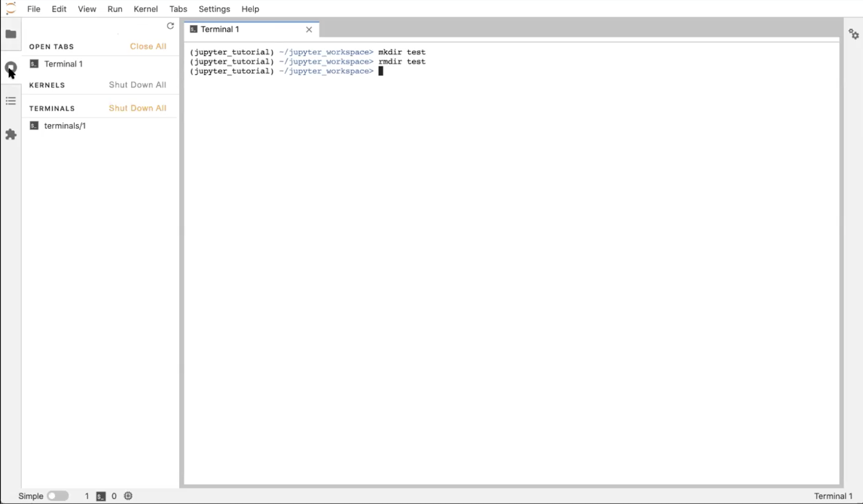Open the Extension Manager puzzle icon
The image size is (863, 504).
(11, 134)
